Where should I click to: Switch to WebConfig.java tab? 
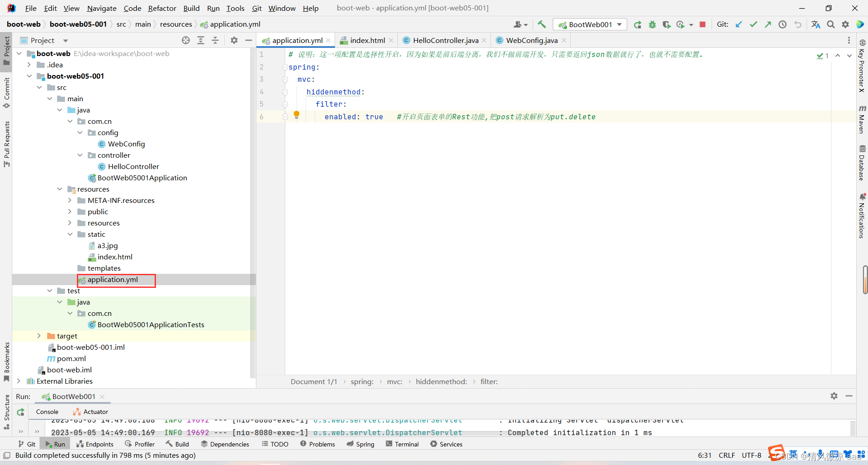click(532, 40)
